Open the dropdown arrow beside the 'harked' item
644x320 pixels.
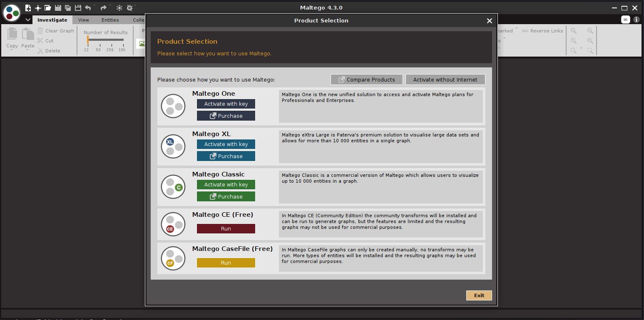517,29
